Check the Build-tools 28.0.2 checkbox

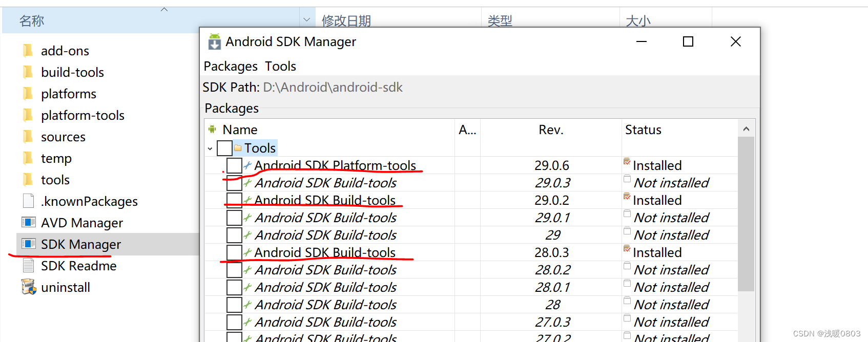(x=234, y=270)
